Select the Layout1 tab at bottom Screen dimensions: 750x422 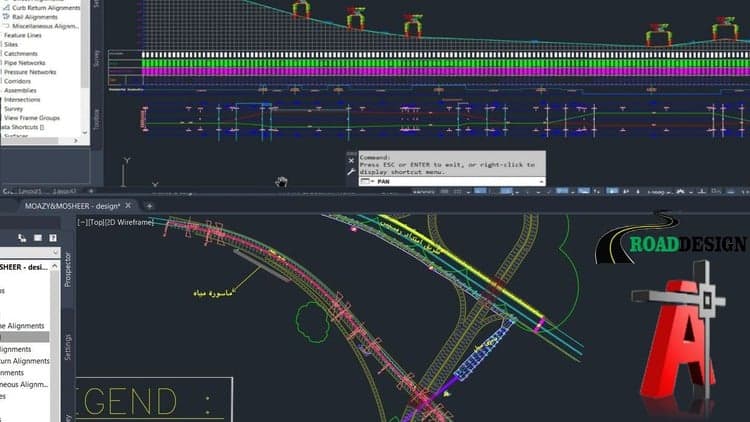tap(30, 191)
